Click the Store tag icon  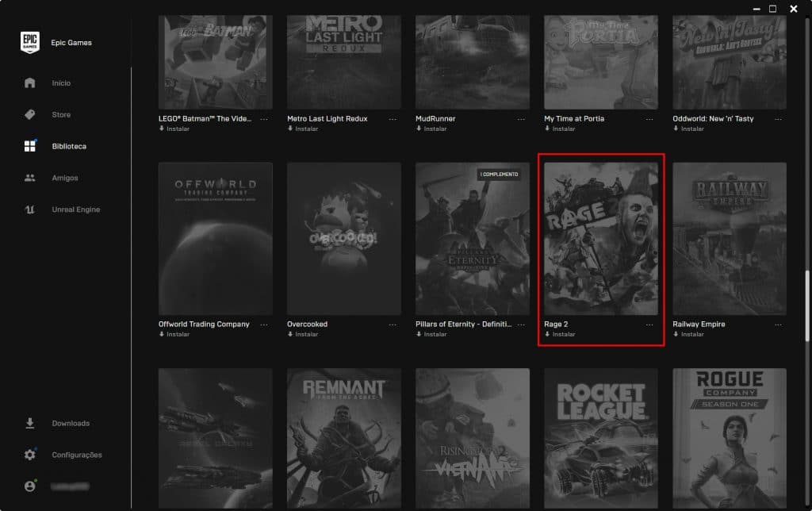(x=30, y=114)
